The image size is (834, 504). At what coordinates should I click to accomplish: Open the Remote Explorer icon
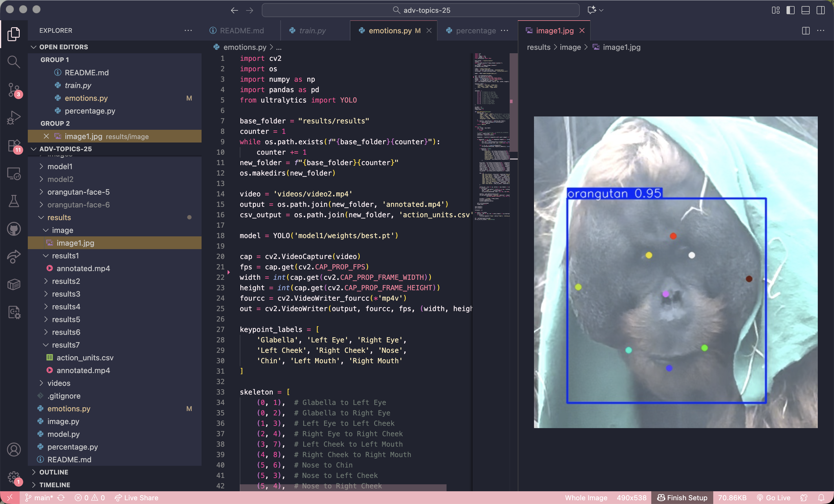14,173
